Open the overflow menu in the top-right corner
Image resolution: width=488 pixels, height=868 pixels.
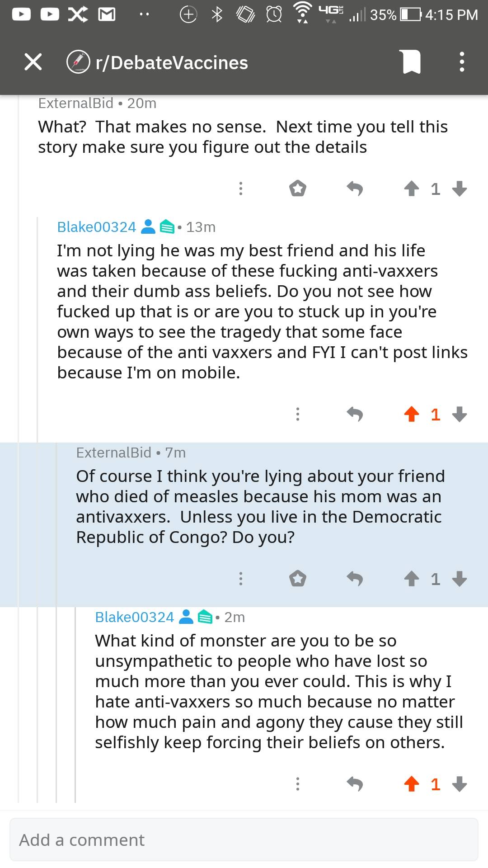(x=461, y=62)
